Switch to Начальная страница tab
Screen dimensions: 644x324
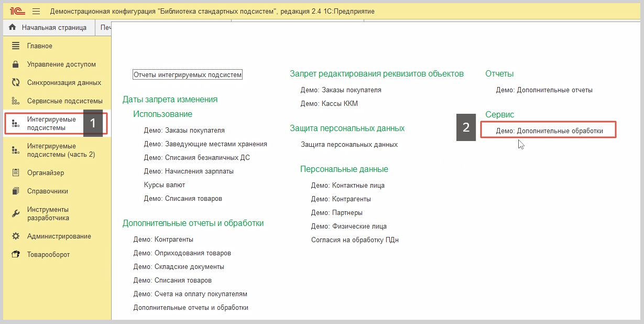(x=48, y=27)
